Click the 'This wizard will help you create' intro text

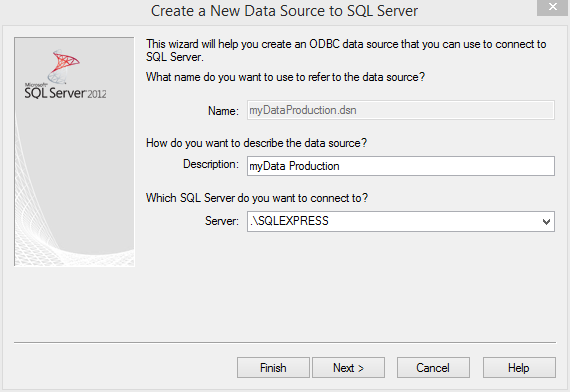click(346, 51)
